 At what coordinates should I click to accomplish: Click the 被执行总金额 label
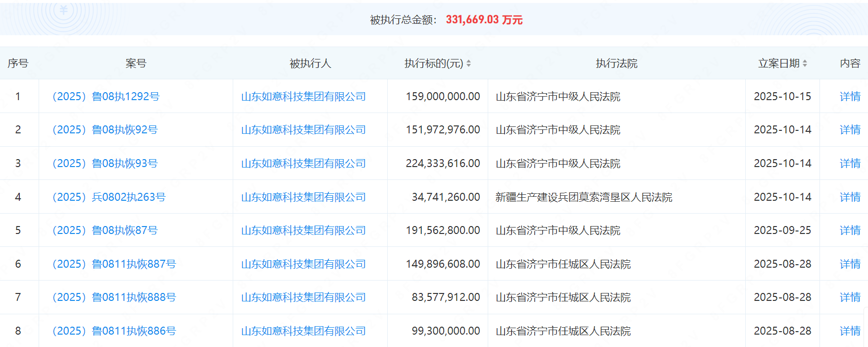click(x=403, y=20)
